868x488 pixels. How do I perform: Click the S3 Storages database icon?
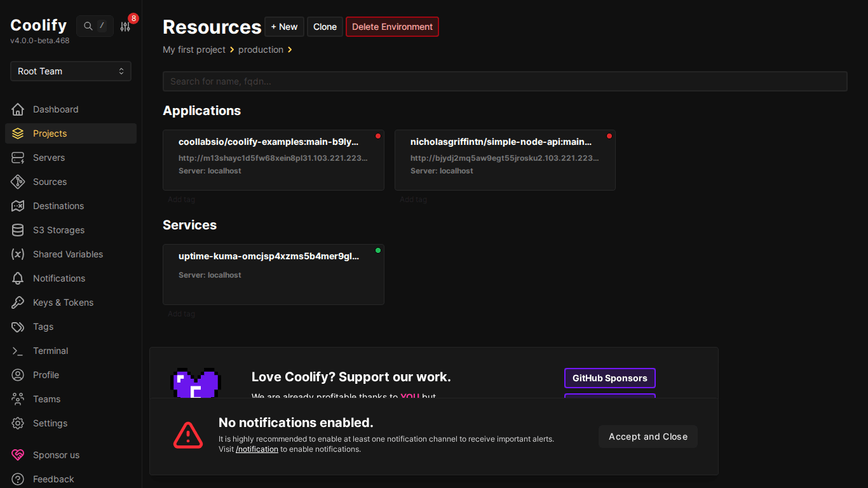coord(18,230)
